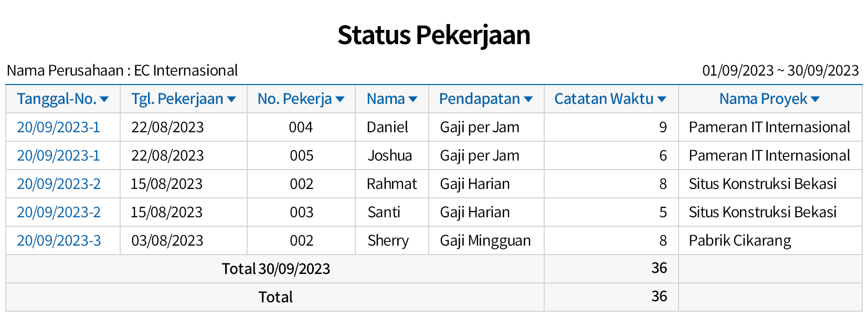The width and height of the screenshot is (868, 317).
Task: Open the 20/09/2023-3 link for Sherry
Action: (x=59, y=241)
